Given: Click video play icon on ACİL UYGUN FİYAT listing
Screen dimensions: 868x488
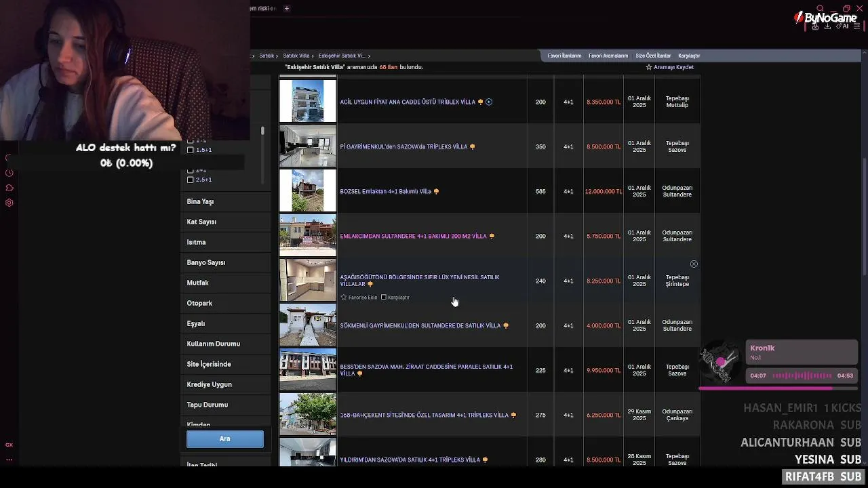Looking at the screenshot, I should (489, 102).
